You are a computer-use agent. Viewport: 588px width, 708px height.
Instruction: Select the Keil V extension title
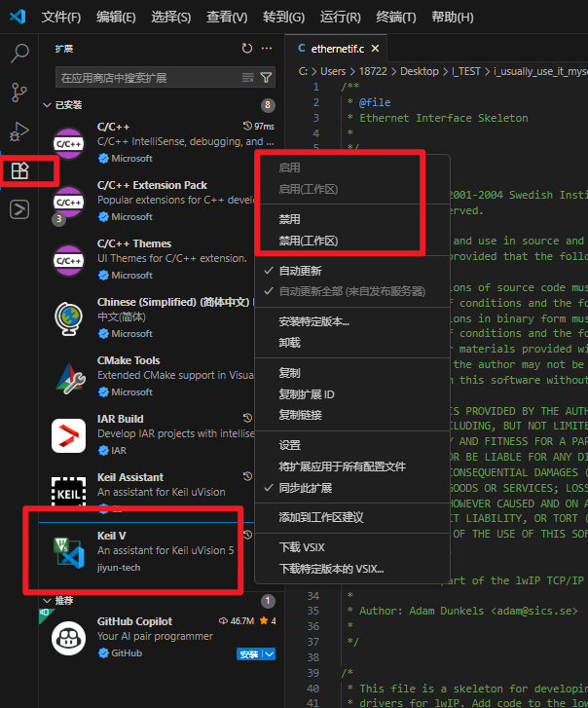click(x=111, y=536)
